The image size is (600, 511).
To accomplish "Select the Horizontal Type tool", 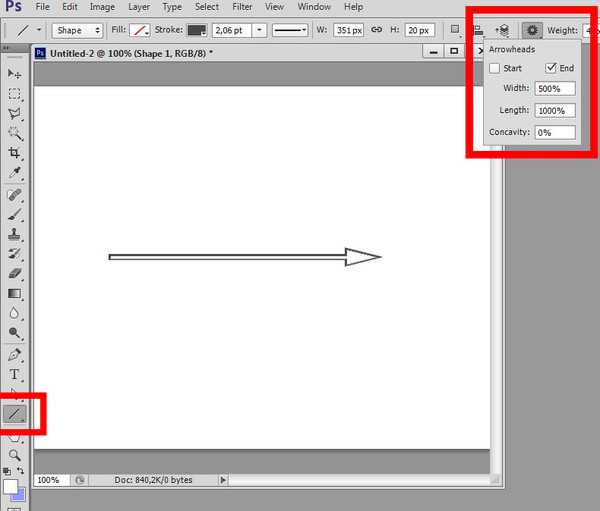I will [15, 374].
